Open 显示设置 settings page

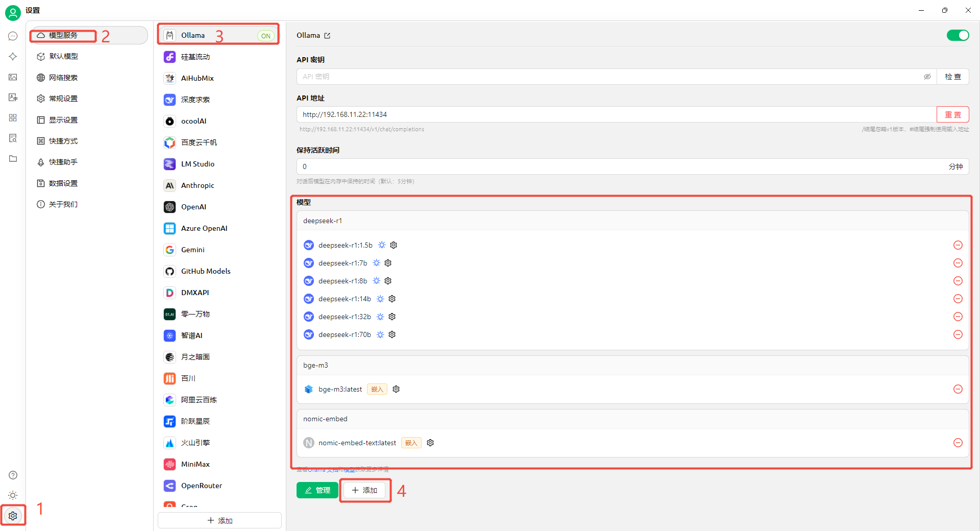tap(89, 120)
